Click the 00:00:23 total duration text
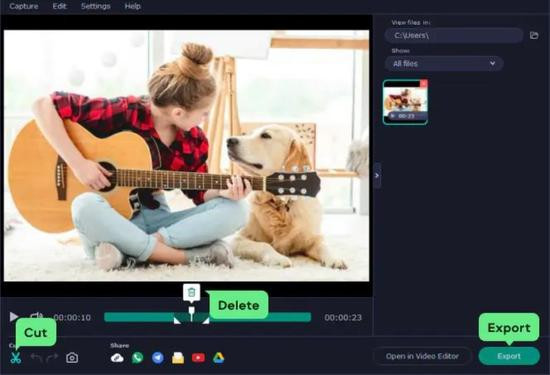 (343, 317)
